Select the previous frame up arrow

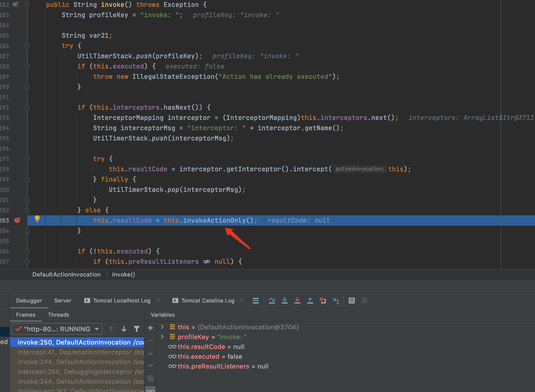click(x=111, y=329)
